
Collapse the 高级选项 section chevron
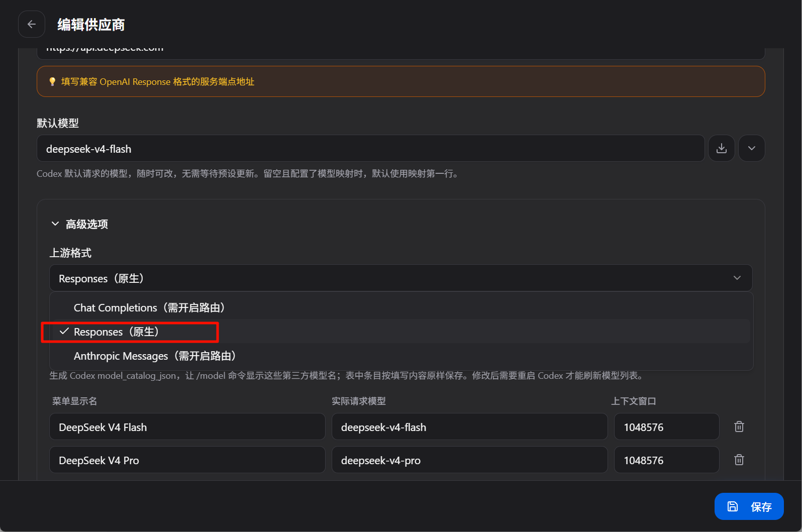(55, 224)
